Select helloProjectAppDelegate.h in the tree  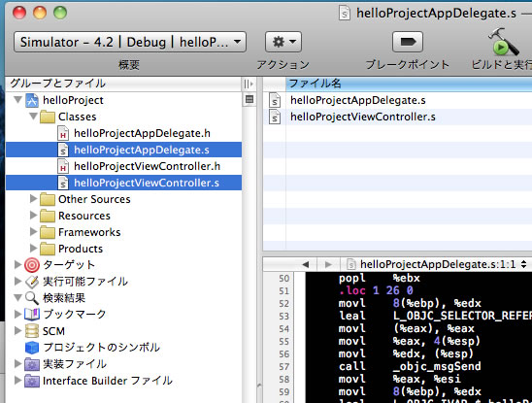[142, 133]
